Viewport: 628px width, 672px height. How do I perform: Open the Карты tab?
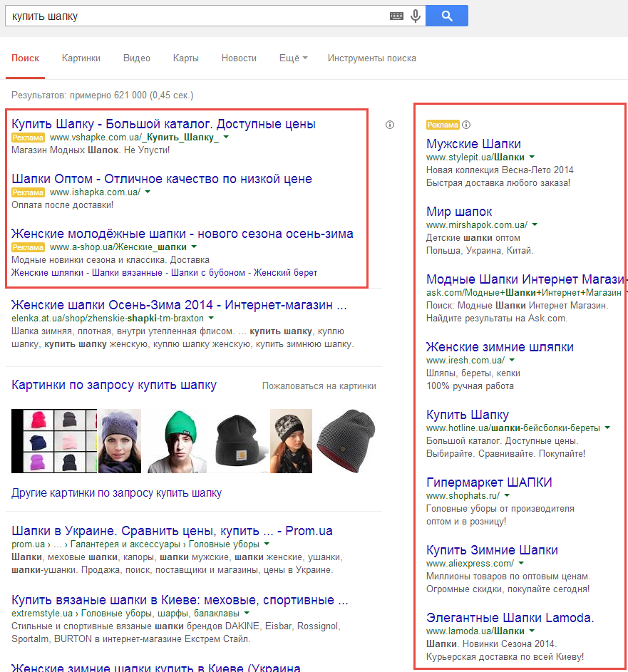[185, 58]
